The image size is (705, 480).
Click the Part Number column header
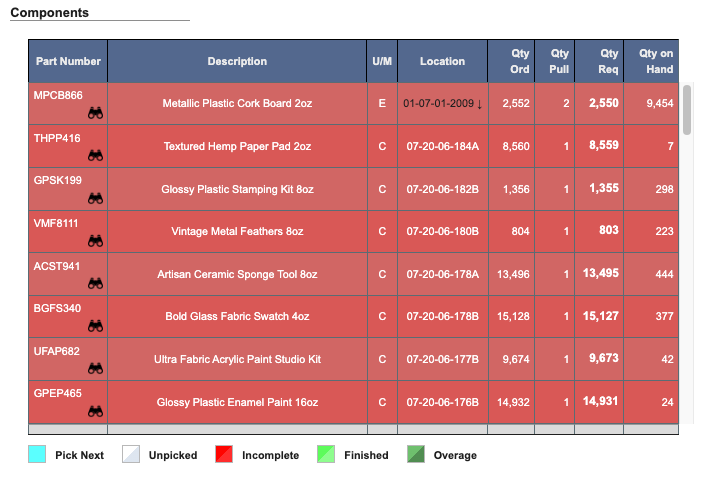click(x=68, y=61)
